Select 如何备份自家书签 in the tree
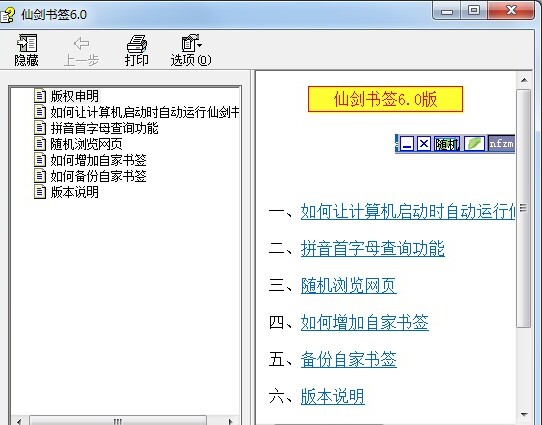The height and width of the screenshot is (425, 542). click(99, 176)
